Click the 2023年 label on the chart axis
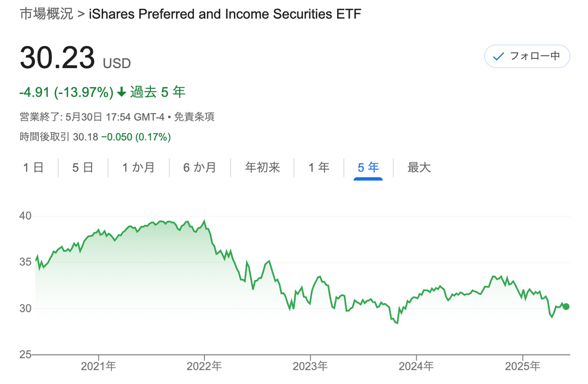The width and height of the screenshot is (588, 384). pos(311,366)
